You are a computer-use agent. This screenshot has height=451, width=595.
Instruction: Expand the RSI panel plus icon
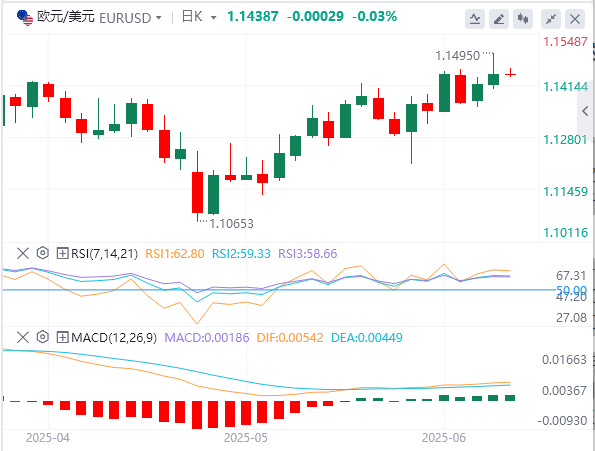tap(62, 253)
